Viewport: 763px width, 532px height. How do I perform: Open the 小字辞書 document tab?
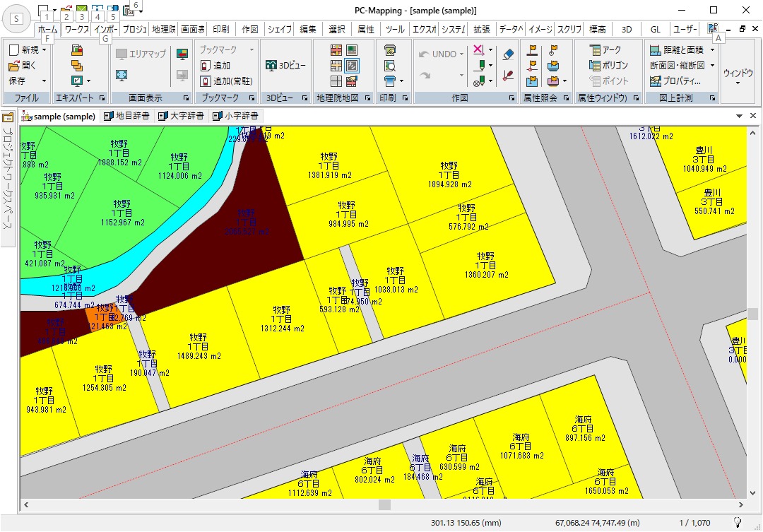pos(235,116)
